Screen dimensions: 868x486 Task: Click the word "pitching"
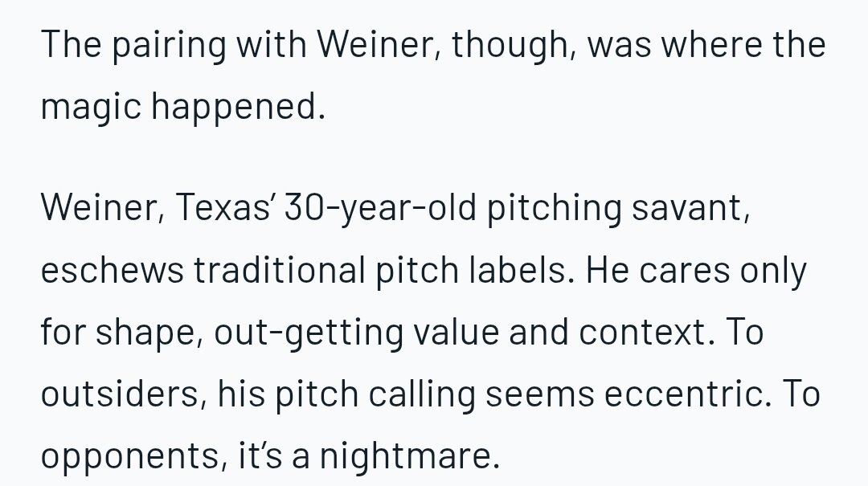pos(554,207)
